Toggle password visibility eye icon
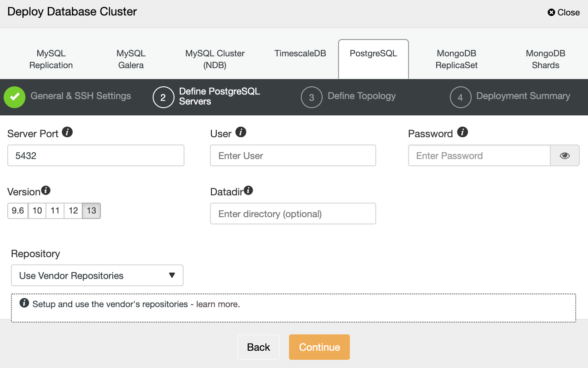Viewport: 588px width, 368px height. (x=565, y=156)
